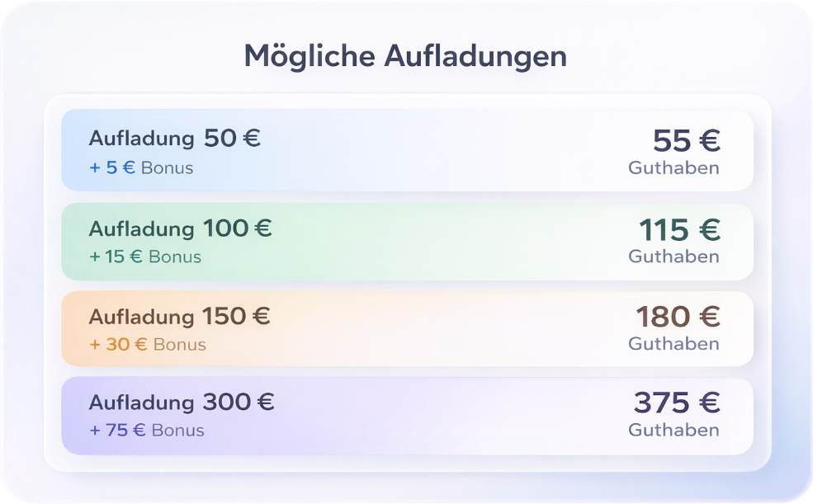Select the green top-up option card
This screenshot has height=504, width=813.
click(x=407, y=242)
